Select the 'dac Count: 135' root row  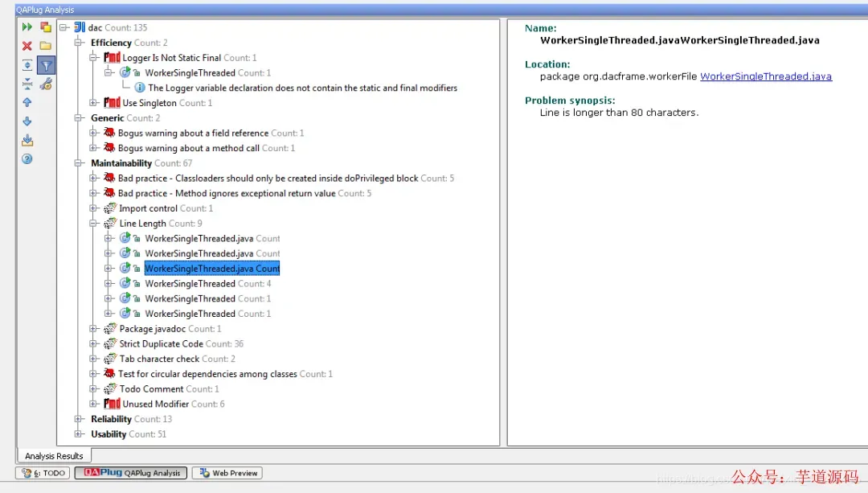pyautogui.click(x=117, y=27)
